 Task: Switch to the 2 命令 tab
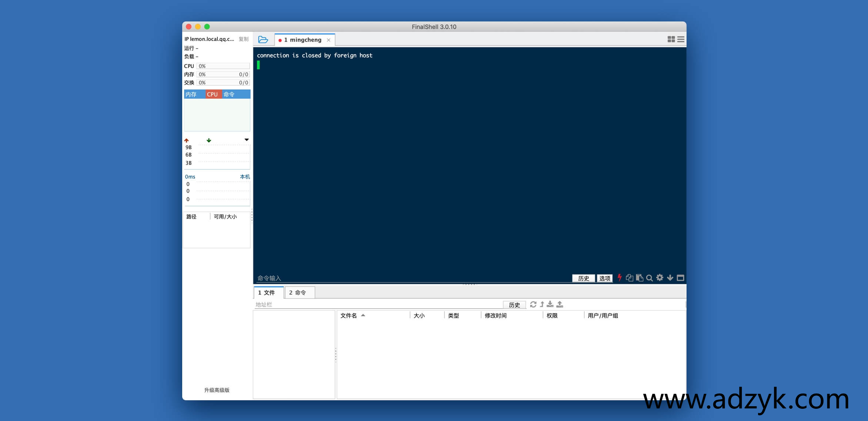299,292
